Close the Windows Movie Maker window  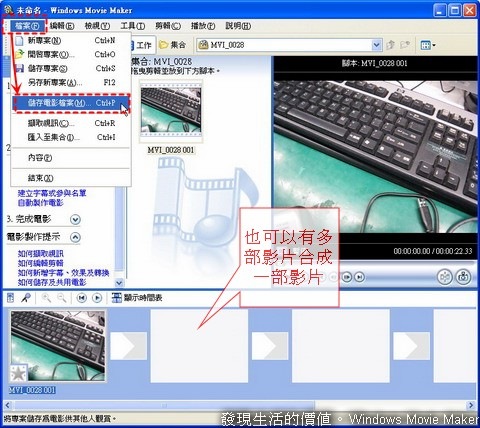pos(470,10)
